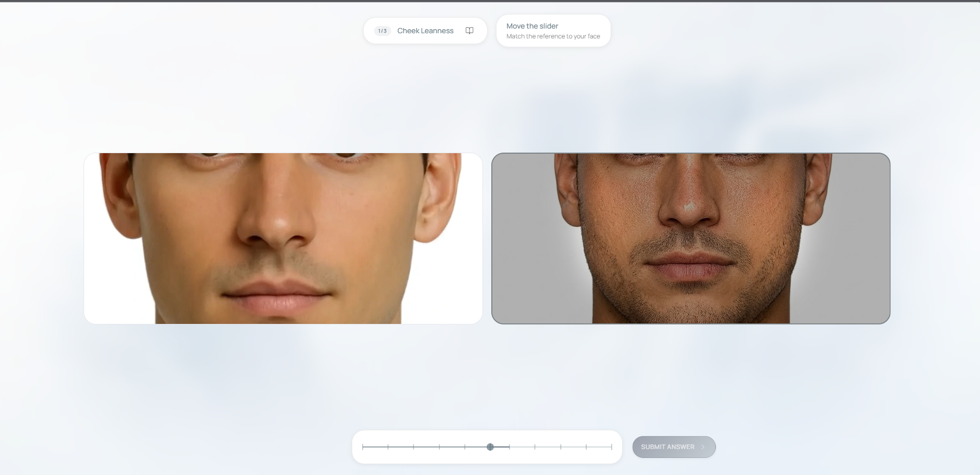Viewport: 980px width, 475px height.
Task: Click the "Move the slider" hint heading
Action: (x=532, y=26)
